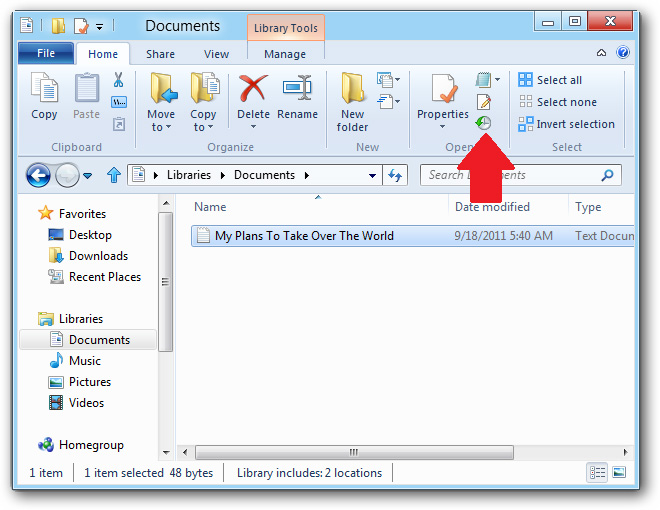Select the Home ribbon tab
The image size is (660, 510).
103,54
